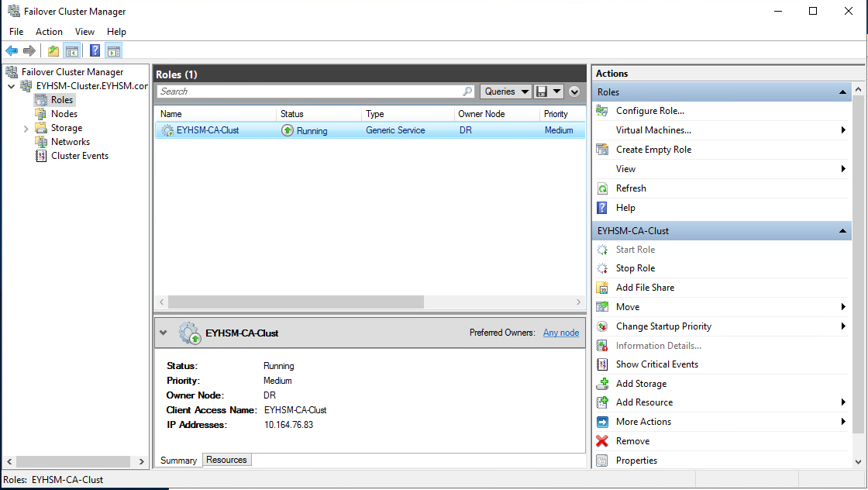The image size is (868, 490).
Task: Select the Storage tree item
Action: (x=67, y=128)
